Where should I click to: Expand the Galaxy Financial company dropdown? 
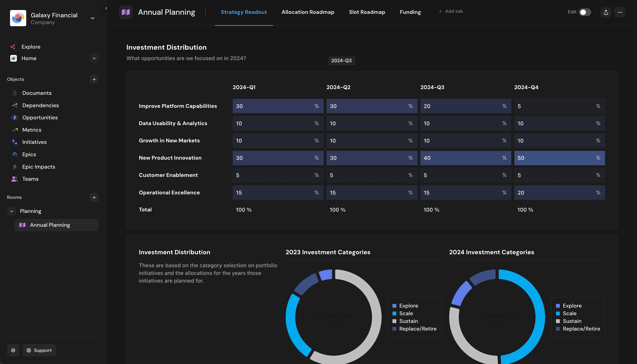[x=93, y=18]
